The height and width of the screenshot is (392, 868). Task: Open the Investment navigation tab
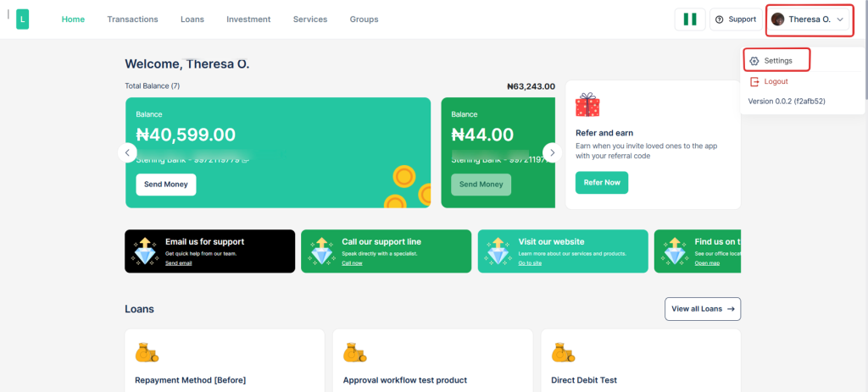click(248, 19)
